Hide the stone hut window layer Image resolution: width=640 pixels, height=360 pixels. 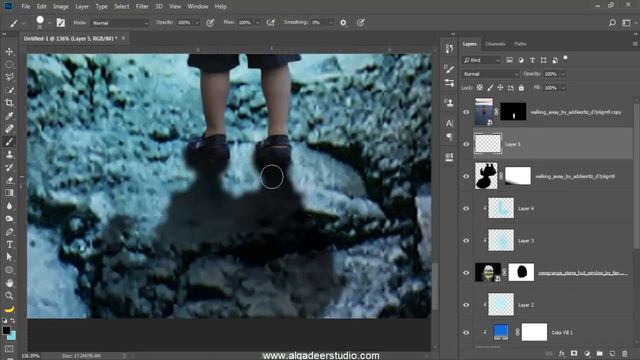tap(466, 273)
